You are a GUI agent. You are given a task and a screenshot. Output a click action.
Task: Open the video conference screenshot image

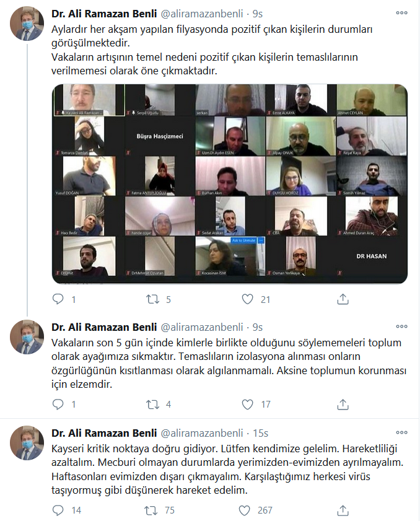230,184
